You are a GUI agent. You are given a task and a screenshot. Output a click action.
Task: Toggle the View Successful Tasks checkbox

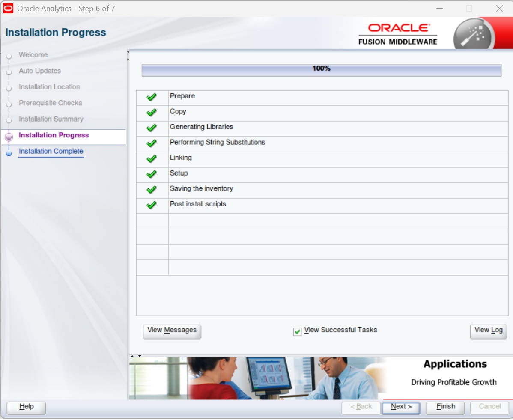(297, 332)
